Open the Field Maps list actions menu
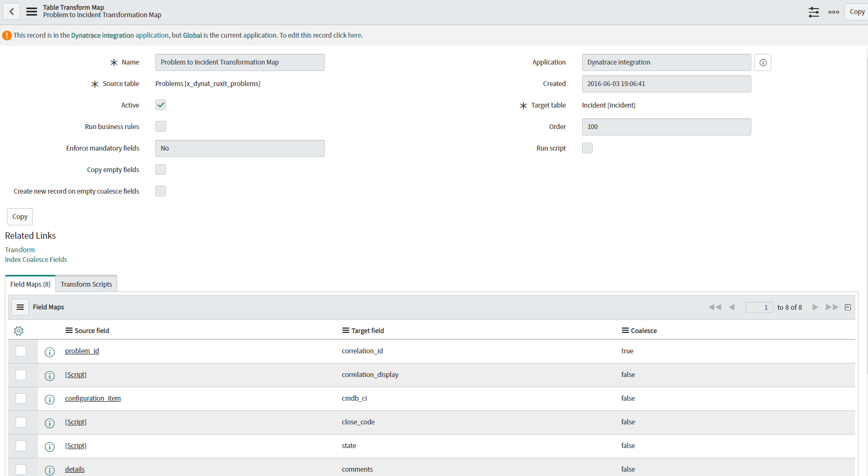 [20, 307]
